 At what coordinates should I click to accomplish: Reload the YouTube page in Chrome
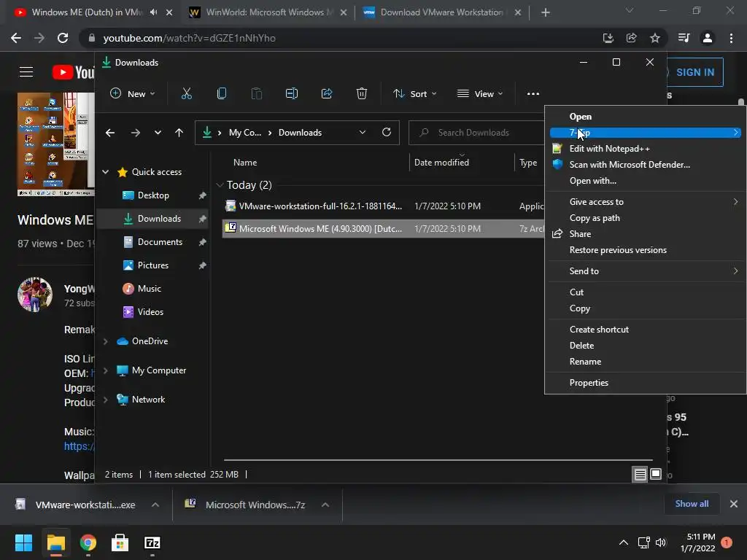[63, 38]
